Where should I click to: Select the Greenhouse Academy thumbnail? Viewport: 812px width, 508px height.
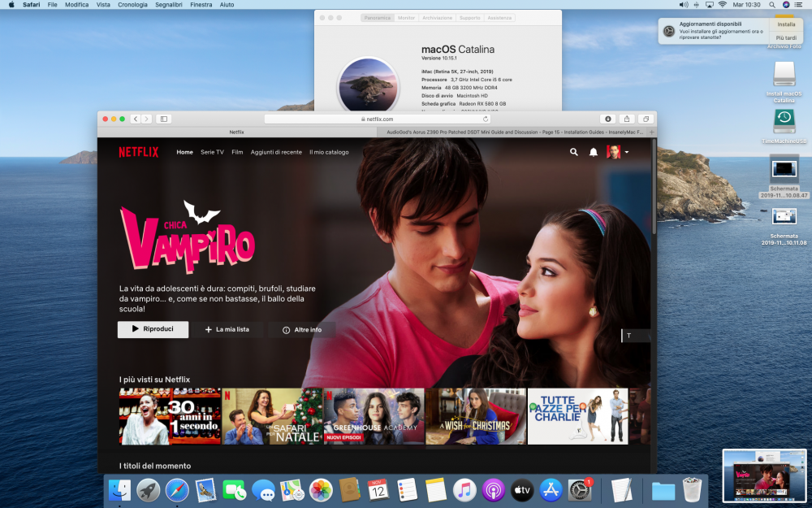374,416
